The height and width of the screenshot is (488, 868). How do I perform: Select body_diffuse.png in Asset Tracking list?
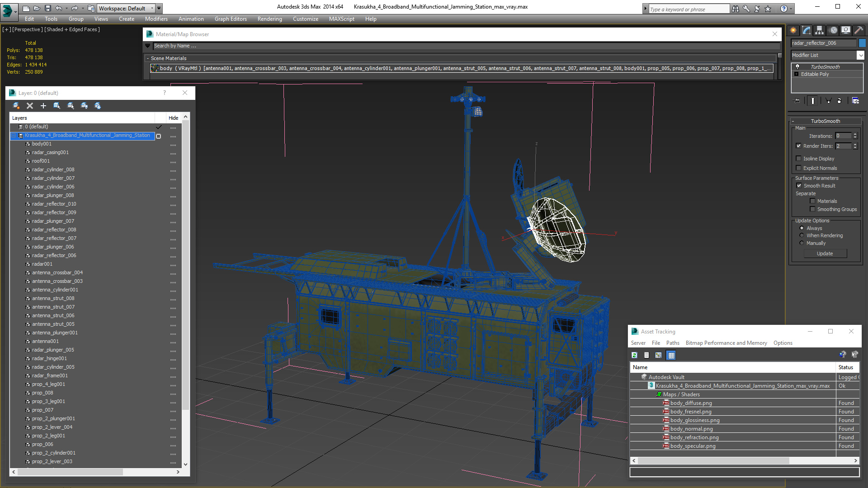(x=691, y=403)
